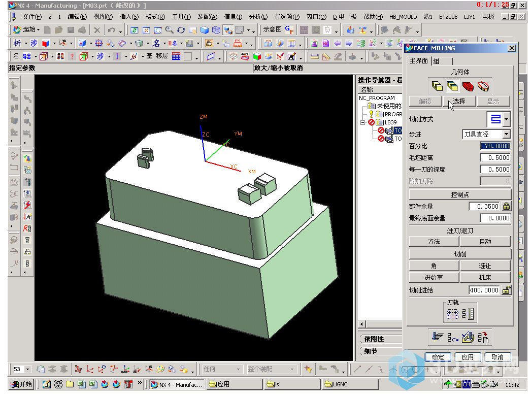Click the 选择 button under 几何体
532x397 pixels.
tap(459, 101)
